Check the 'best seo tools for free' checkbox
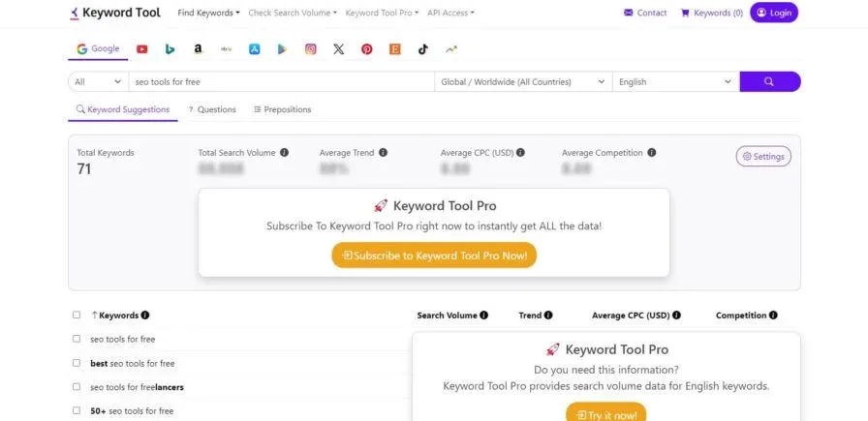868x421 pixels. point(77,363)
